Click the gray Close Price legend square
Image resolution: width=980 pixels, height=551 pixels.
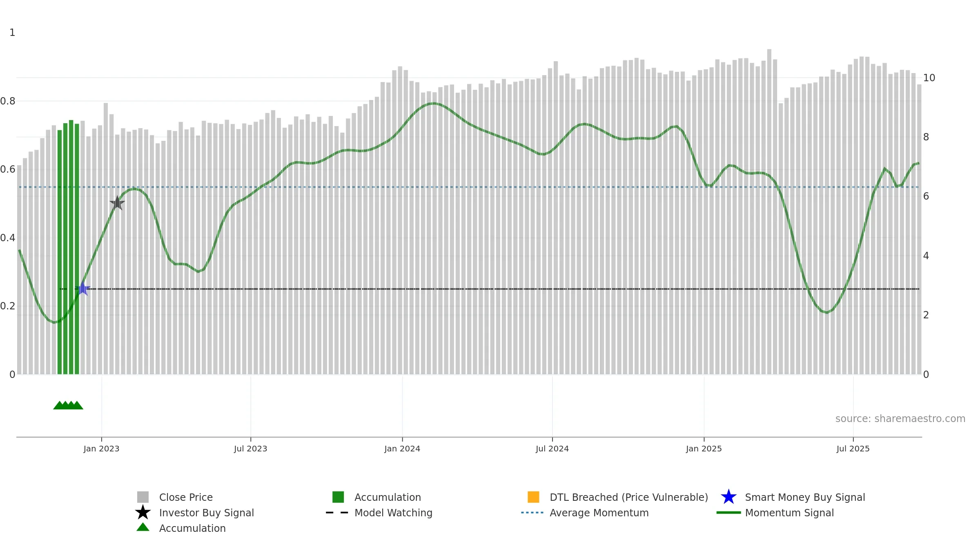tap(143, 497)
